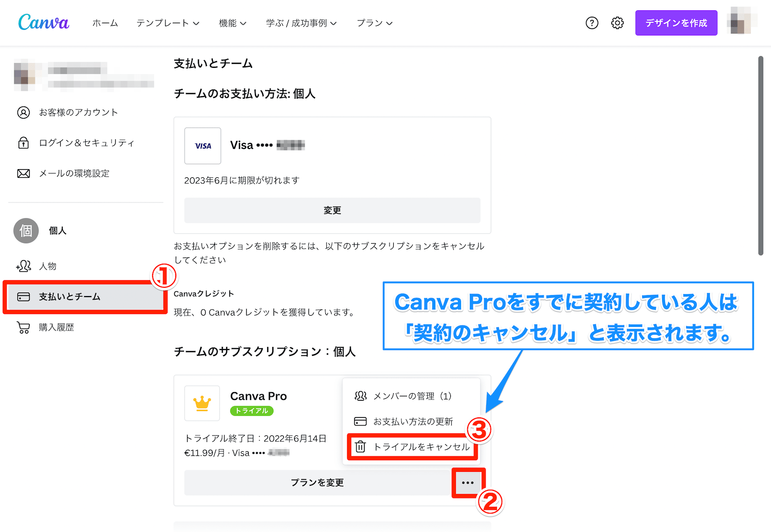Click the Canva logo

[x=44, y=23]
